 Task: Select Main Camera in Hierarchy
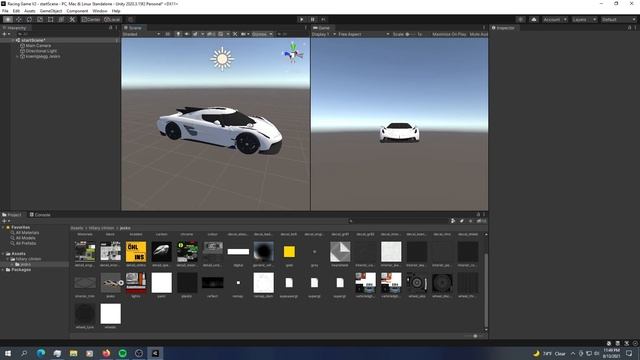coord(38,46)
